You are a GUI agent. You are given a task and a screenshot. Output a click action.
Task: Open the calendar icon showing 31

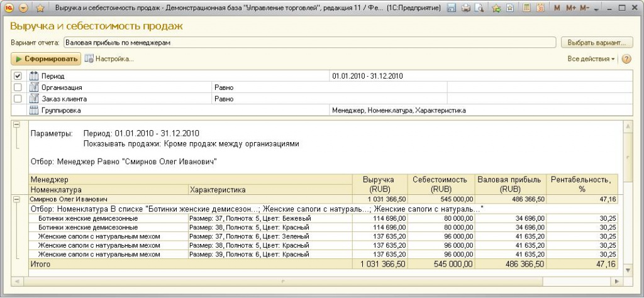pos(540,8)
